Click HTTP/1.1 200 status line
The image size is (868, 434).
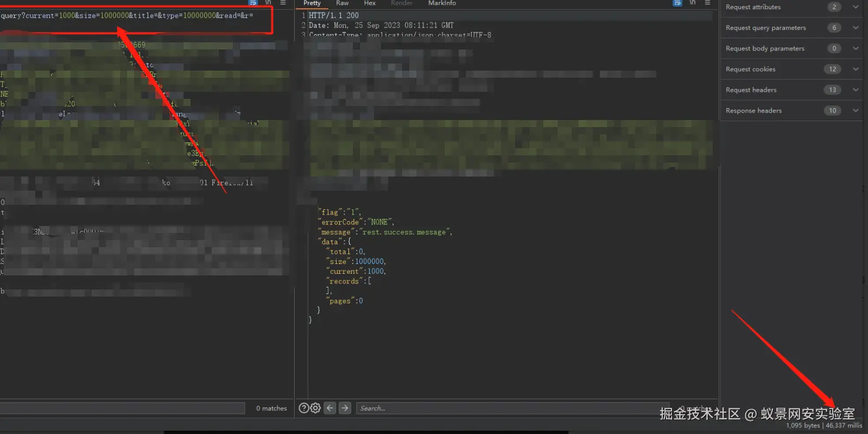[334, 15]
